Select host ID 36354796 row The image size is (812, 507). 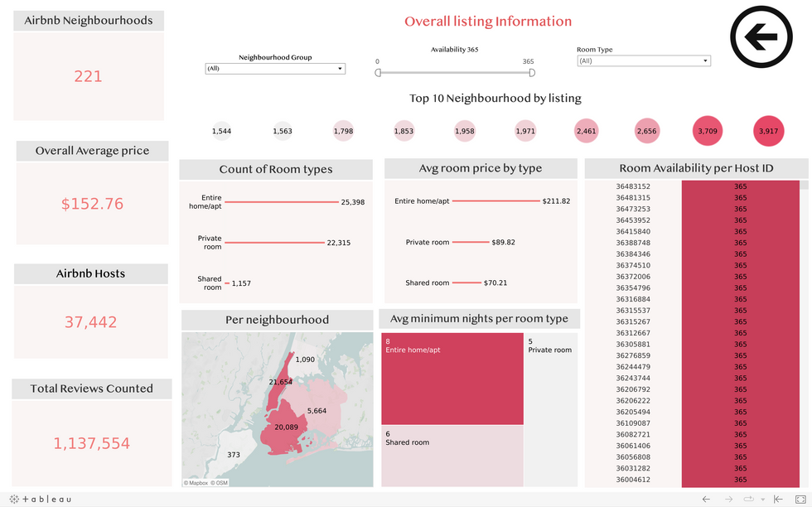[x=693, y=288]
